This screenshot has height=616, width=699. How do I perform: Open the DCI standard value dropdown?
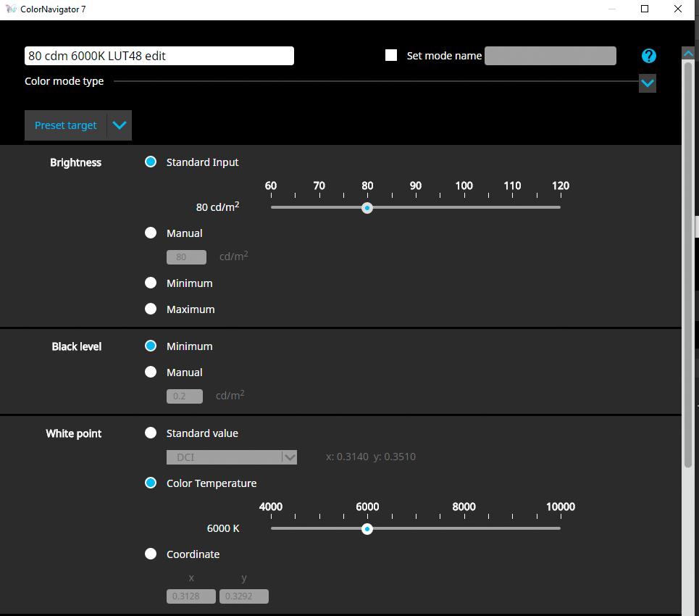[x=232, y=457]
